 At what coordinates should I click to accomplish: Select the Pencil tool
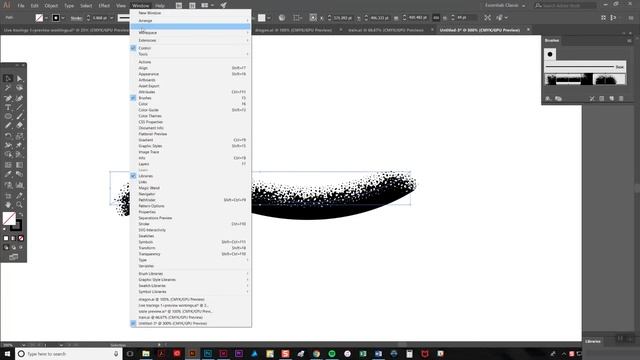(8, 126)
